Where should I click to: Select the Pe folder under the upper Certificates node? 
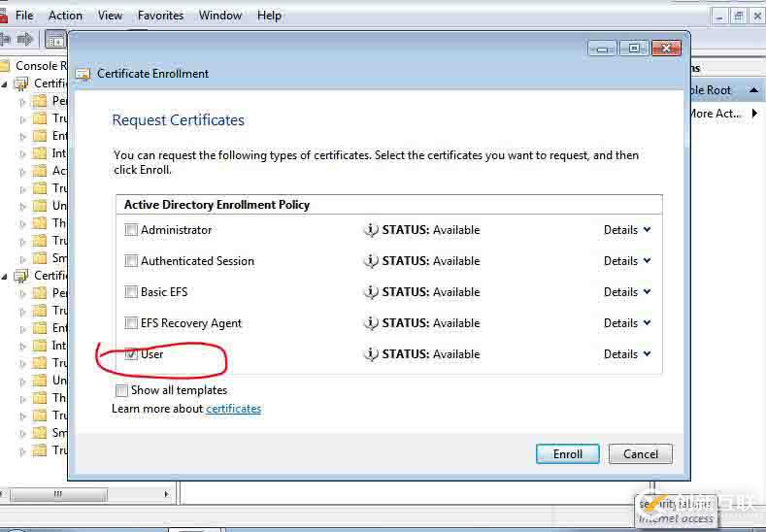pos(59,101)
